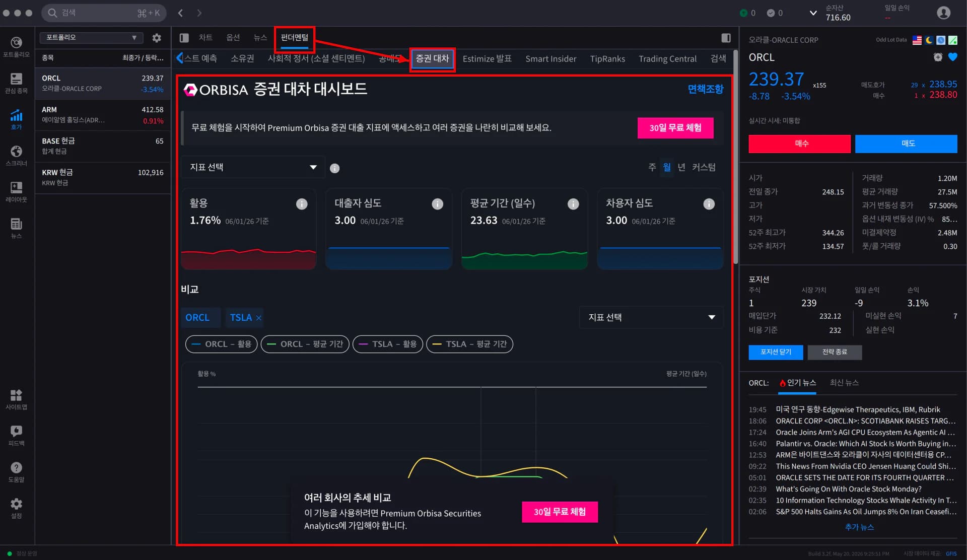967x560 pixels.
Task: Add a price alert with the alarm clock icon
Action: [x=938, y=57]
